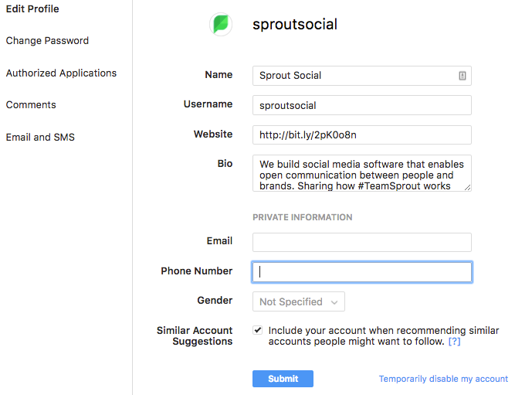
Task: Click the Sprout Social leaf profile picture
Action: [x=221, y=25]
